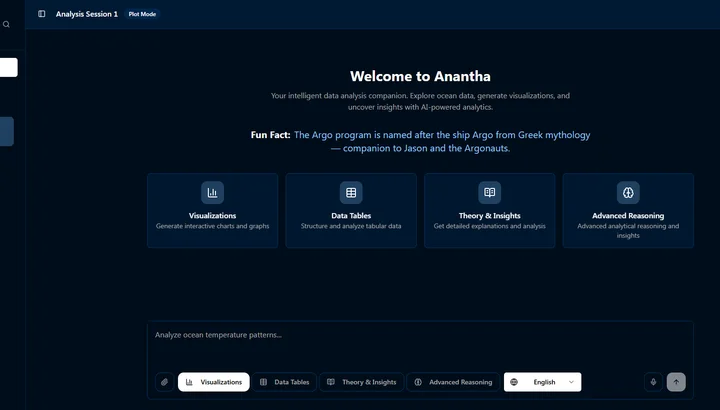Click the Welcome to Anantha heading

coord(420,76)
